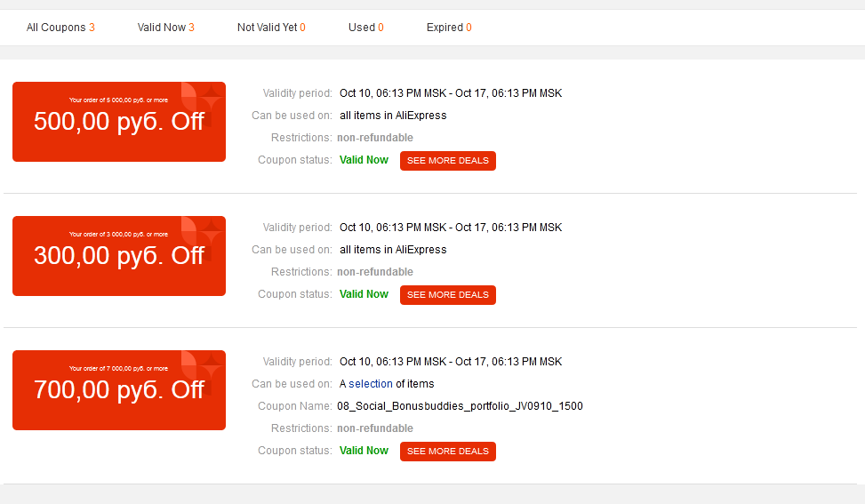Image resolution: width=865 pixels, height=504 pixels.
Task: Click 'all items in AliExpress' on first coupon
Action: click(393, 116)
